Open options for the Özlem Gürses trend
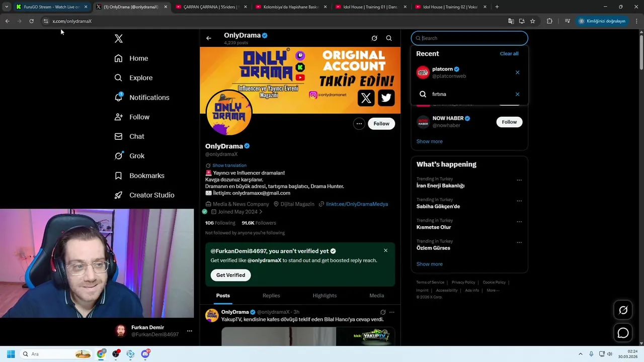Viewport: 644px width, 362px height. pos(519,242)
